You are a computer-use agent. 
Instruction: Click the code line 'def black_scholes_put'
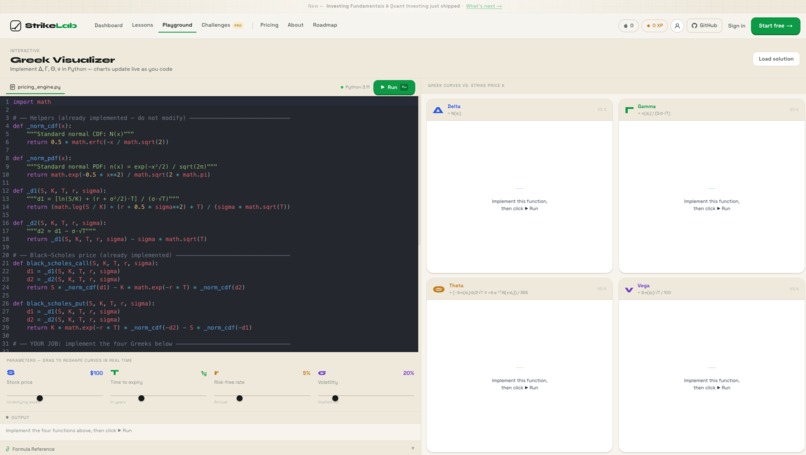(84, 303)
